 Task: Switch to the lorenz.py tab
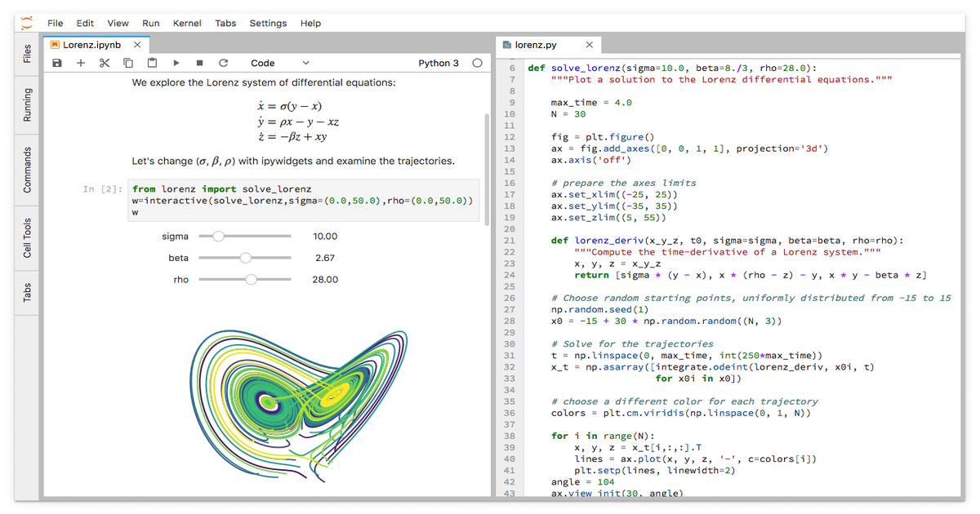(535, 45)
